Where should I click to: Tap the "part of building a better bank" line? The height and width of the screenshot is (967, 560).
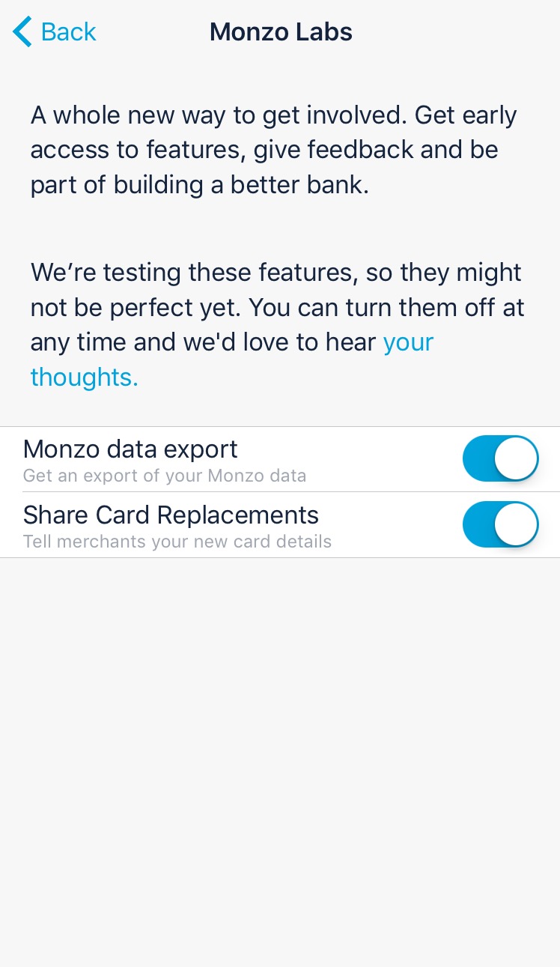[x=200, y=184]
